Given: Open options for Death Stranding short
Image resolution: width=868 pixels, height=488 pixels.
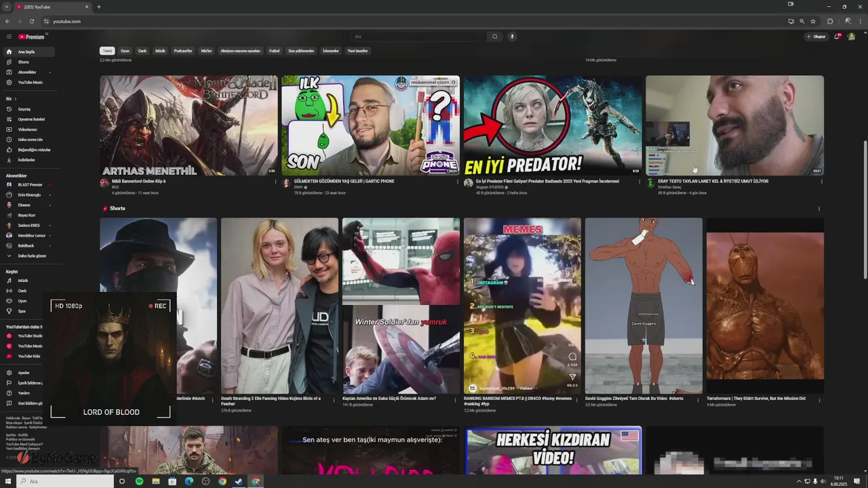Looking at the screenshot, I should click(x=334, y=399).
